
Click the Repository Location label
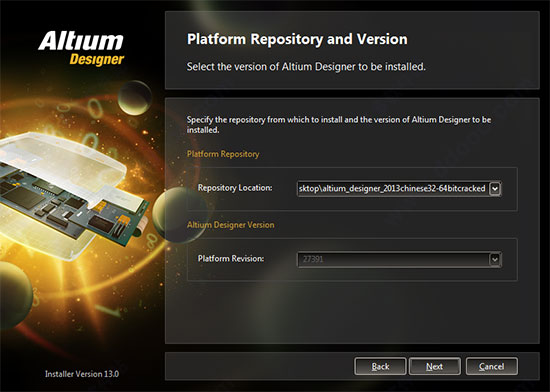[x=235, y=188]
